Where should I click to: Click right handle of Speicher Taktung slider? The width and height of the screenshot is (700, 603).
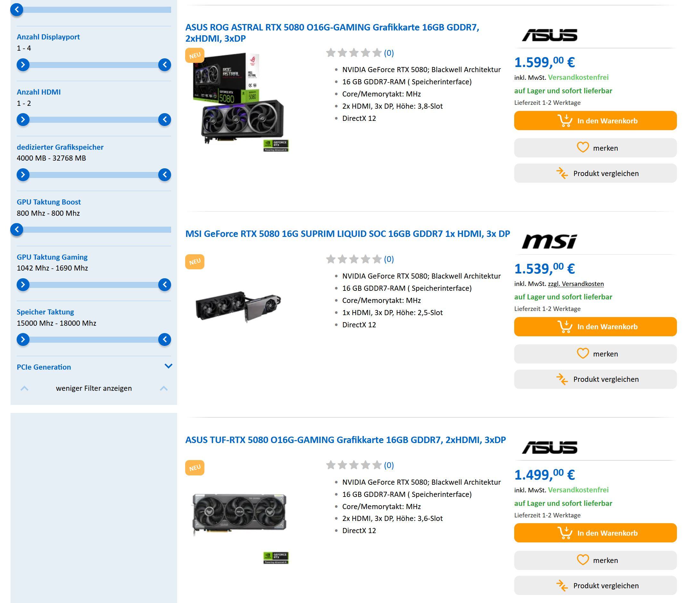click(x=165, y=339)
